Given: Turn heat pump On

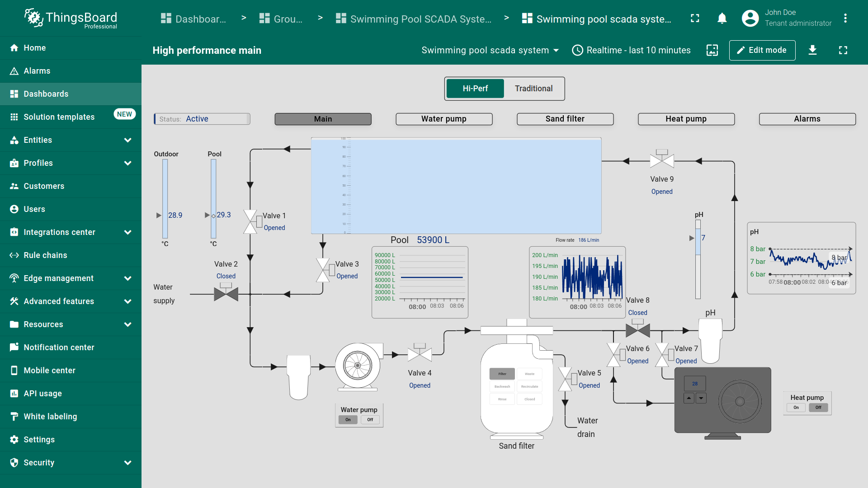Looking at the screenshot, I should point(796,408).
